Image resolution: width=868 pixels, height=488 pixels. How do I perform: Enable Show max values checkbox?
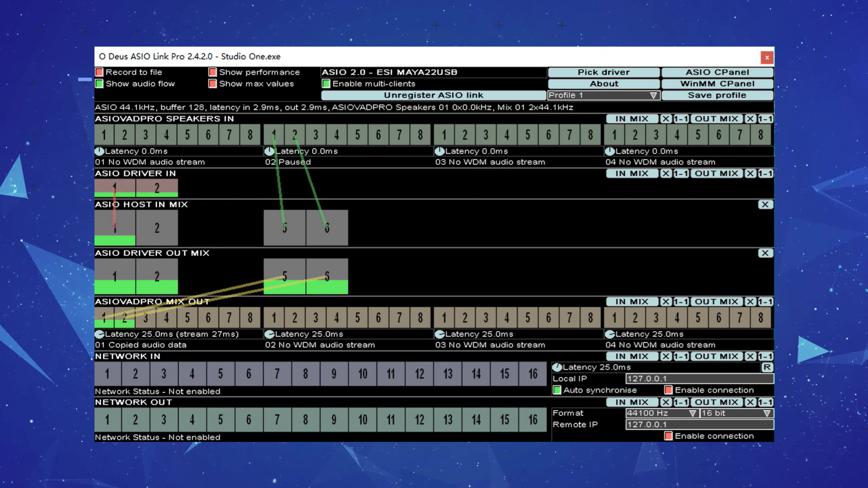(x=212, y=84)
